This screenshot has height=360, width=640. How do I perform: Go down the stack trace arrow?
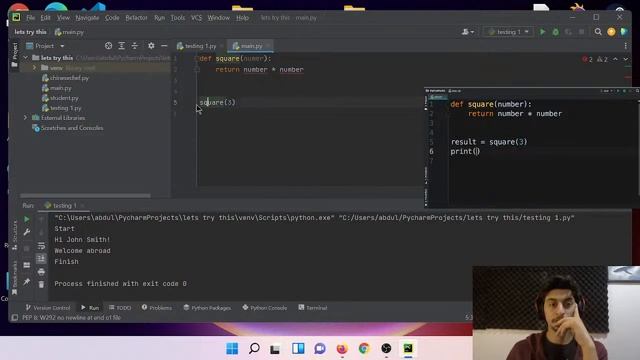(x=41, y=233)
